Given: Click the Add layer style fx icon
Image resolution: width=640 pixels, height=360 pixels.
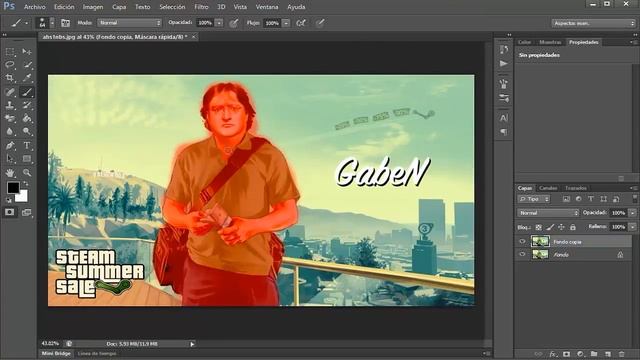Looking at the screenshot, I should pos(553,354).
